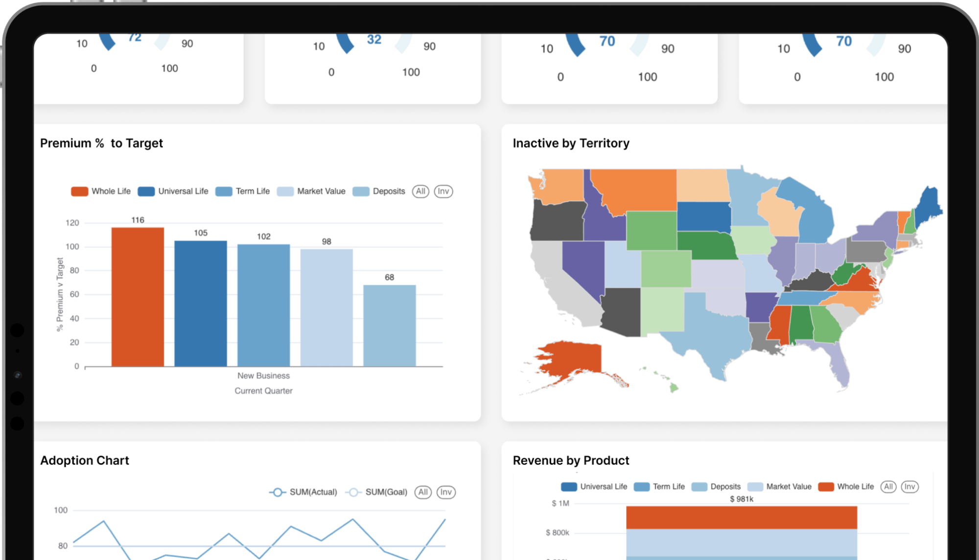Select the Term Life bar labeled 102

click(x=264, y=305)
